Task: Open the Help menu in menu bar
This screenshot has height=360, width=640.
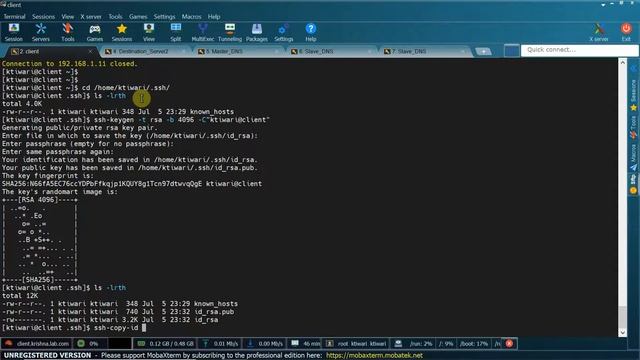Action: coord(214,17)
